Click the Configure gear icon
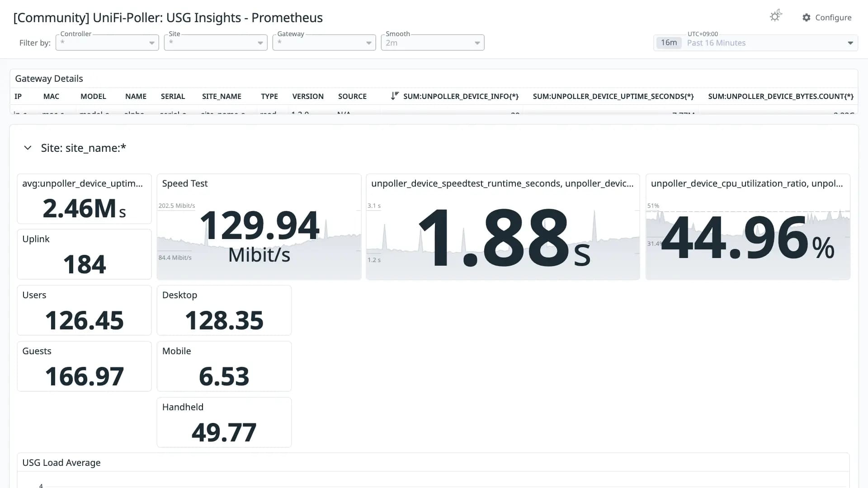This screenshot has height=488, width=868. click(807, 18)
